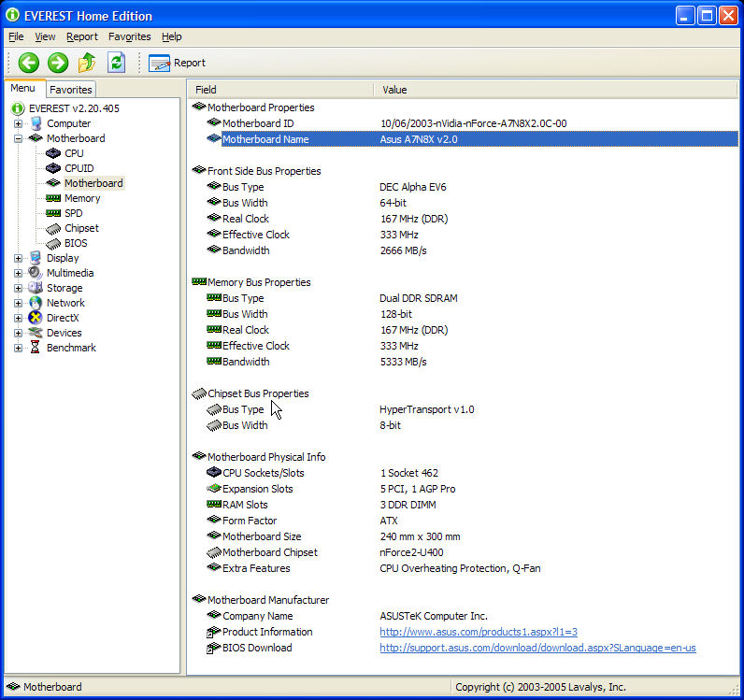Click the BIOS chip icon in the tree
This screenshot has width=744, height=700.
[53, 243]
